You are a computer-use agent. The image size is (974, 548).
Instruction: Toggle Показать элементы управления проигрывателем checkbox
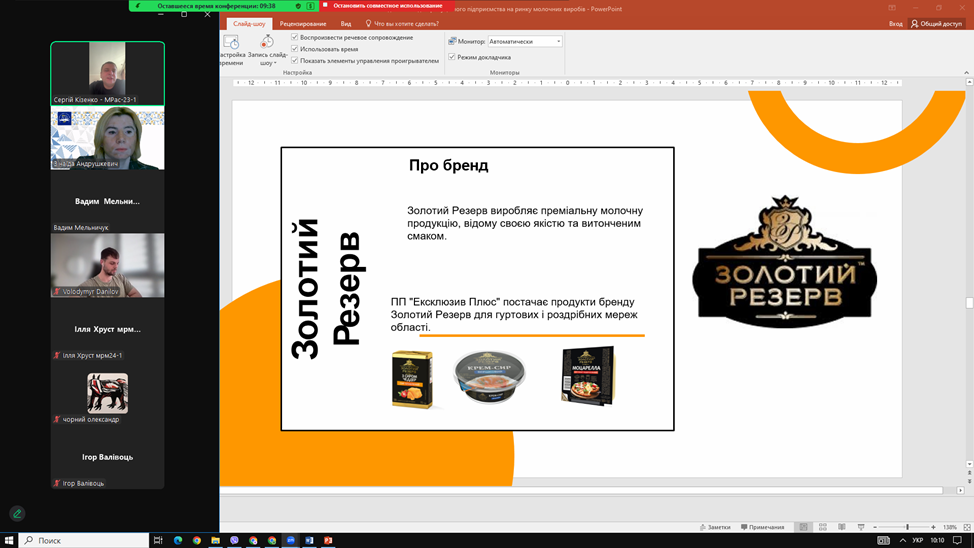click(294, 60)
